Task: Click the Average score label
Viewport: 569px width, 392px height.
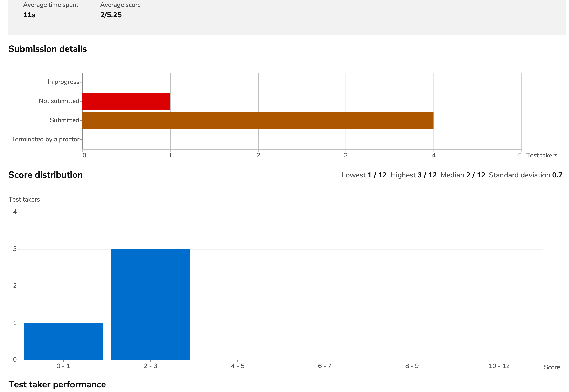Action: coord(121,5)
